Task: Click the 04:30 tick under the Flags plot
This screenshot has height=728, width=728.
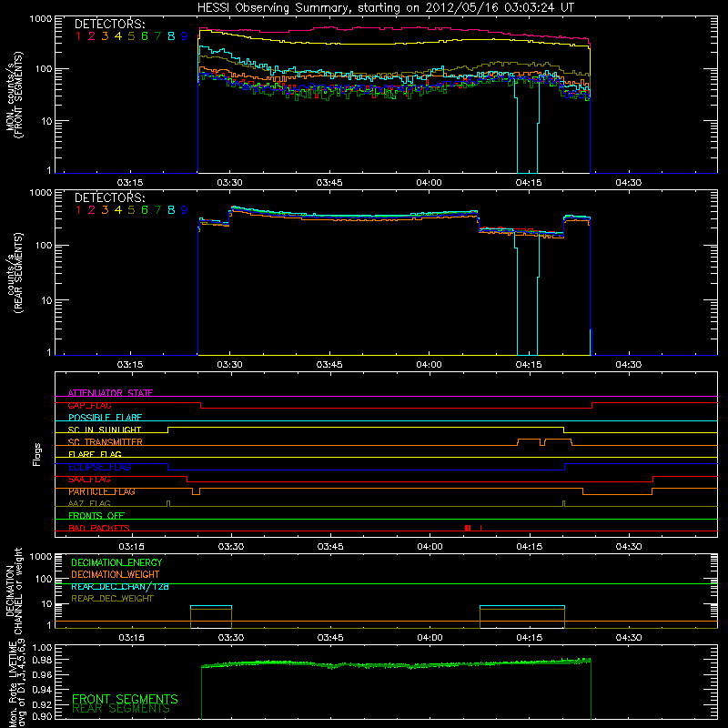Action: 629,547
